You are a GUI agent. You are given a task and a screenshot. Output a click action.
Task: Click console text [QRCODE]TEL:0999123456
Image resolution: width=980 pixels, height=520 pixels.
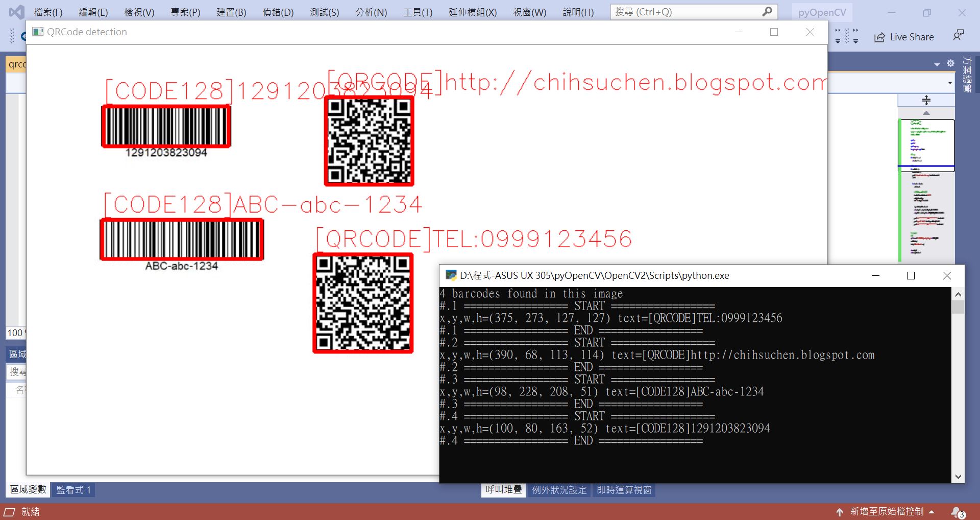[x=715, y=318]
